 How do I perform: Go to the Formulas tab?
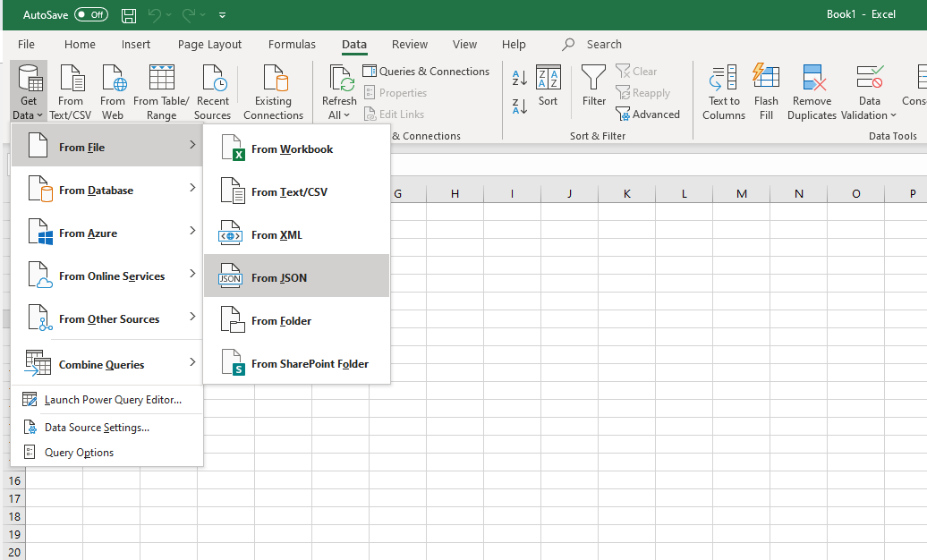pyautogui.click(x=292, y=45)
